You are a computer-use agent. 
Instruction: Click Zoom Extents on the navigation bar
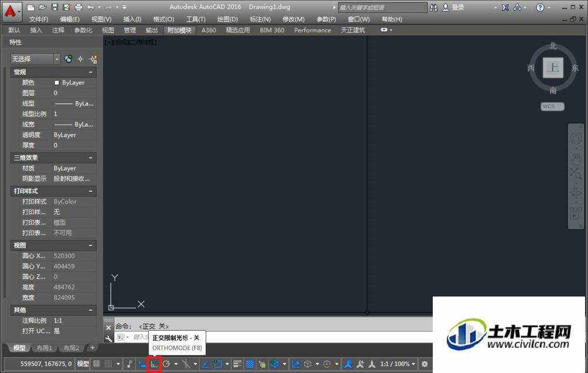click(x=576, y=174)
